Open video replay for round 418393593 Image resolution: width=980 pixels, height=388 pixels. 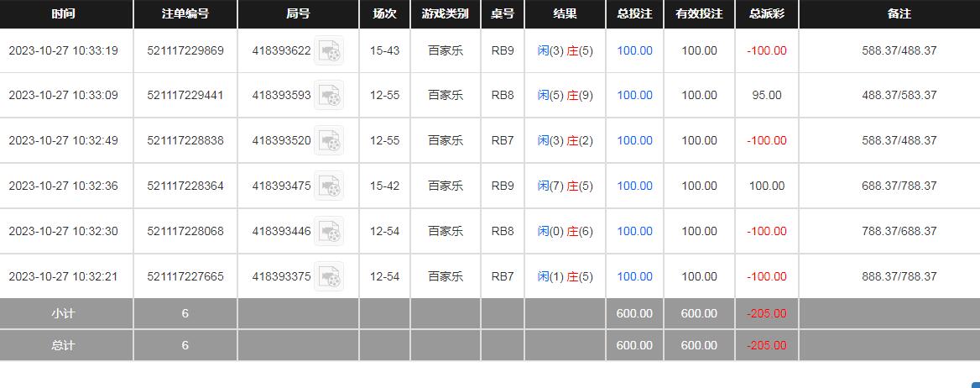(x=329, y=96)
